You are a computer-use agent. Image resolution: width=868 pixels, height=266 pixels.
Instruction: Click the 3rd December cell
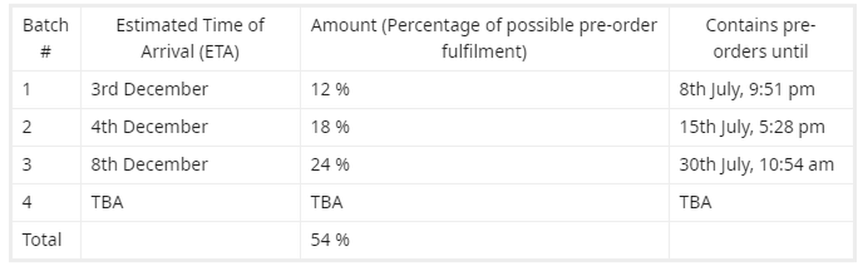pyautogui.click(x=190, y=89)
